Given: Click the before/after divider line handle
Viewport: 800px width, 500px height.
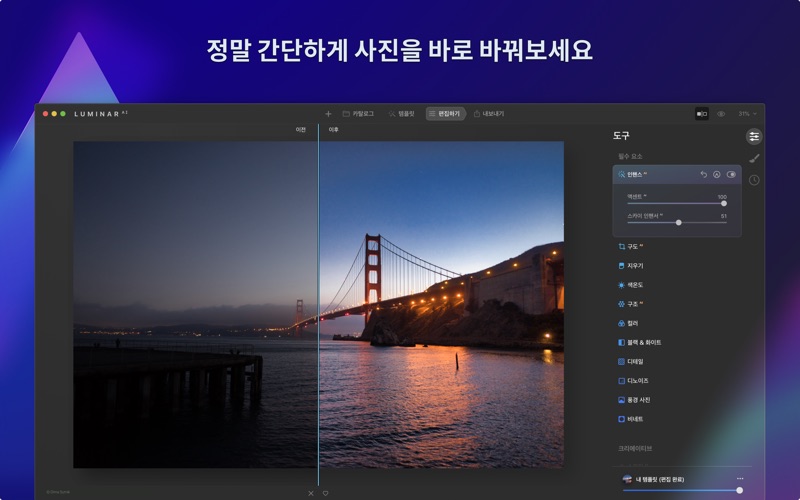Looking at the screenshot, I should [x=318, y=305].
